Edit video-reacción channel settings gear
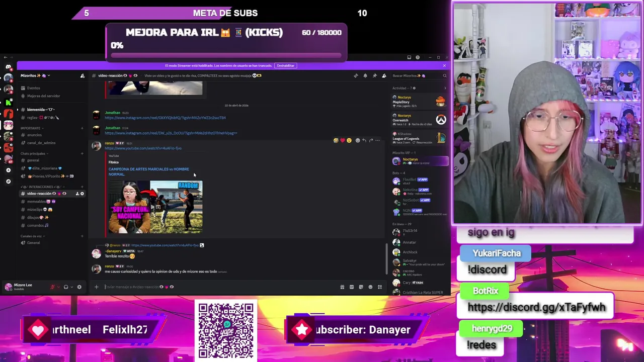Screen dimensions: 644x362 (83, 194)
